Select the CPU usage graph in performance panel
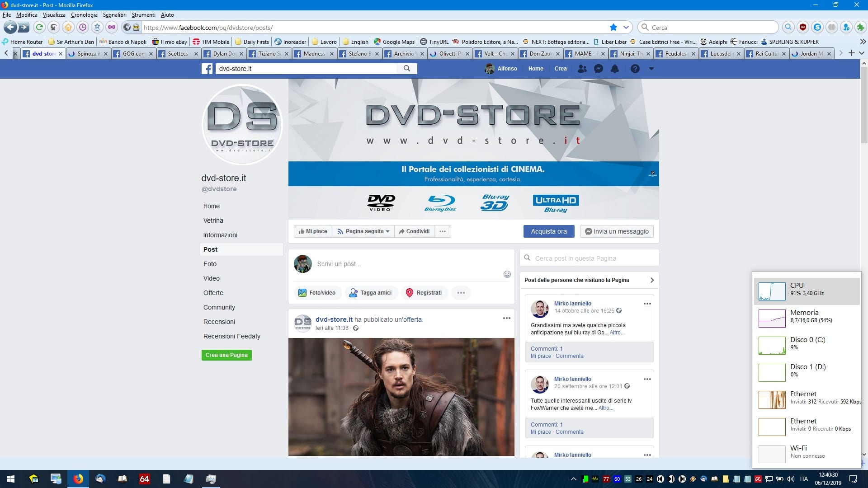Screen dimensions: 868x488 pos(772,291)
